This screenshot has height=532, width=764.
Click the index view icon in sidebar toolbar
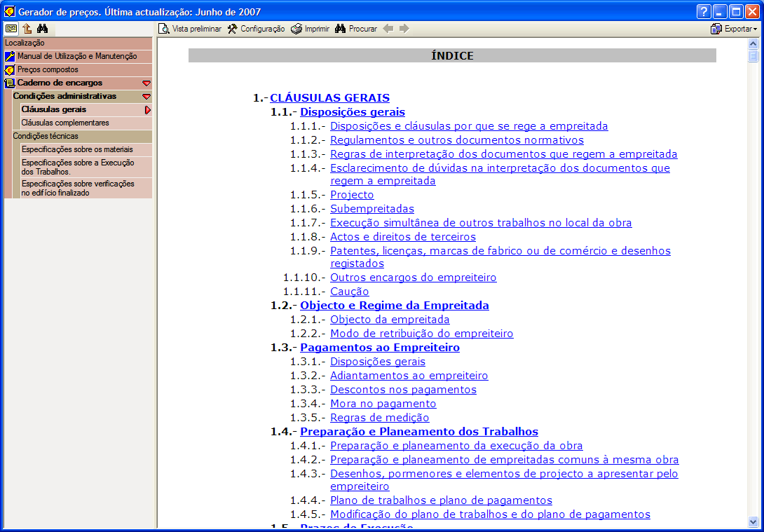tap(11, 28)
